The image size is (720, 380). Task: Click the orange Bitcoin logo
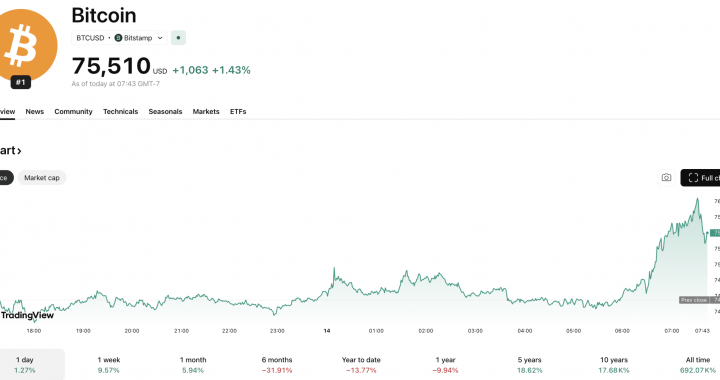[x=27, y=46]
